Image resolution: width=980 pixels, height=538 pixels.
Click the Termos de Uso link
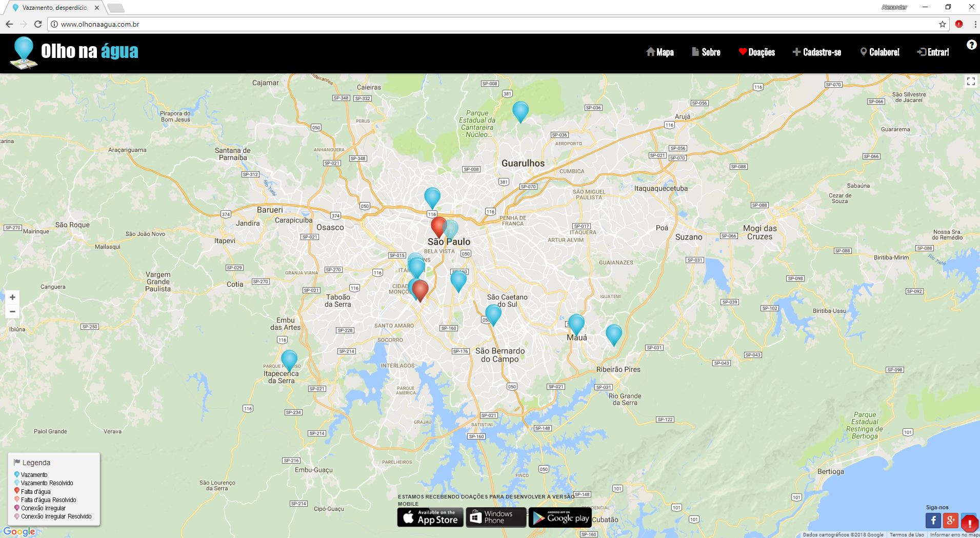[907, 534]
